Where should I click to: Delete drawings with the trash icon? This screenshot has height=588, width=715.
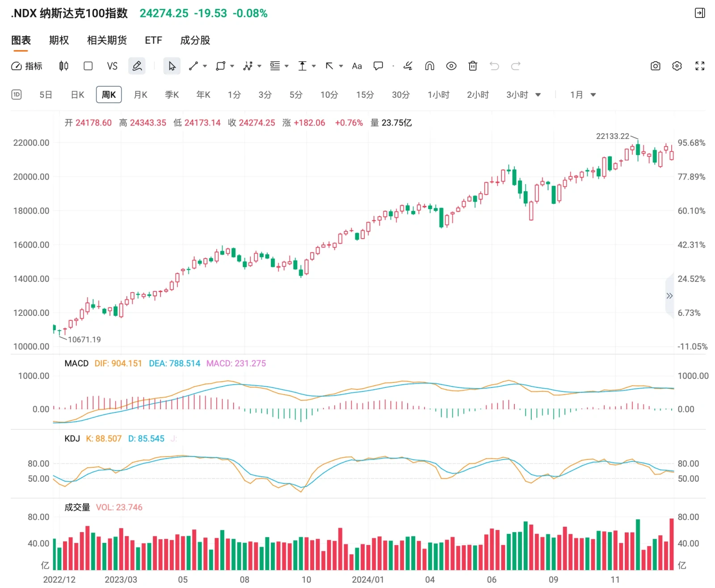pyautogui.click(x=473, y=66)
